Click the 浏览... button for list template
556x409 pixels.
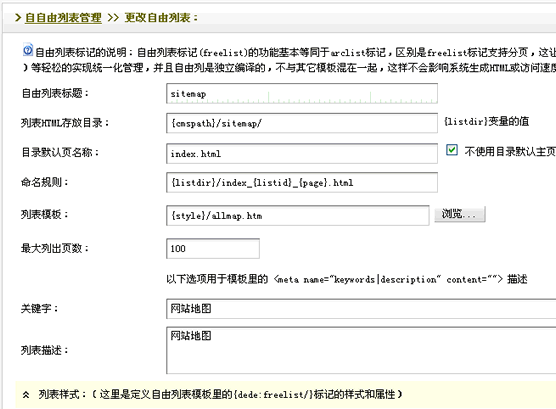[x=460, y=214]
